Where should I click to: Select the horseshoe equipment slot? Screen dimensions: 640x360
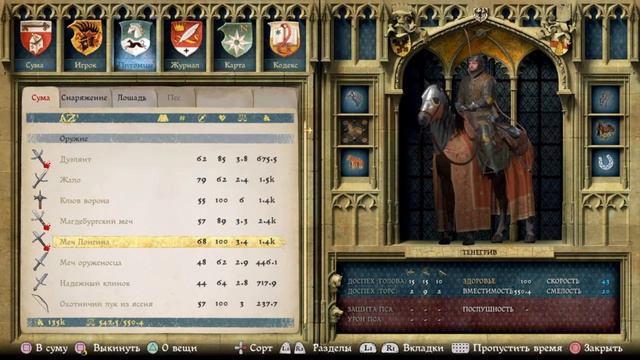(x=605, y=163)
